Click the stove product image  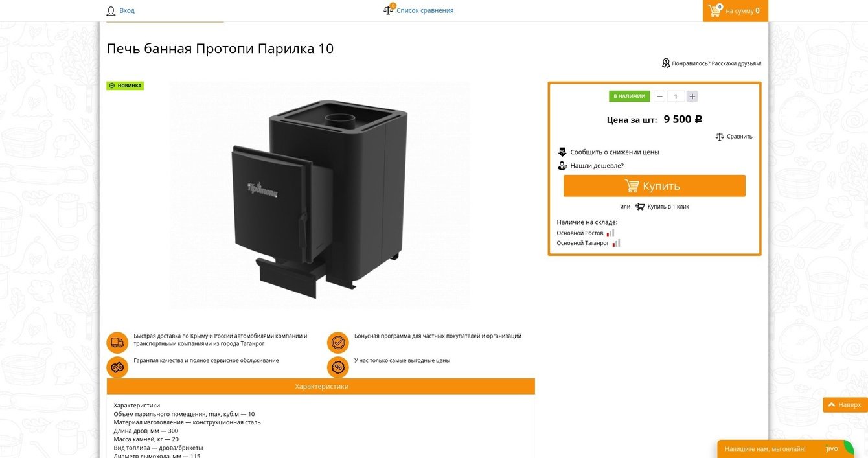320,195
